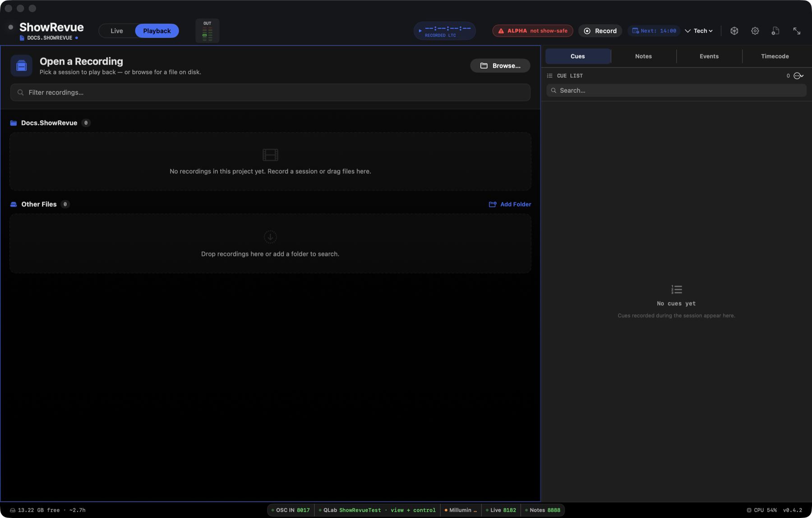Screen dimensions: 812x518
Task: Click the Other Files tray icon
Action: pyautogui.click(x=14, y=204)
